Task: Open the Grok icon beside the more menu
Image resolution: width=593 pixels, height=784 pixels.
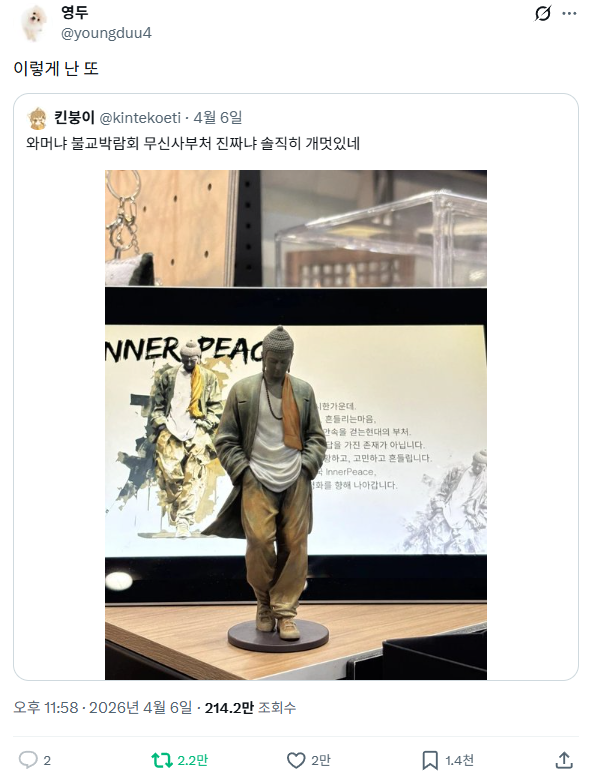Action: point(542,14)
